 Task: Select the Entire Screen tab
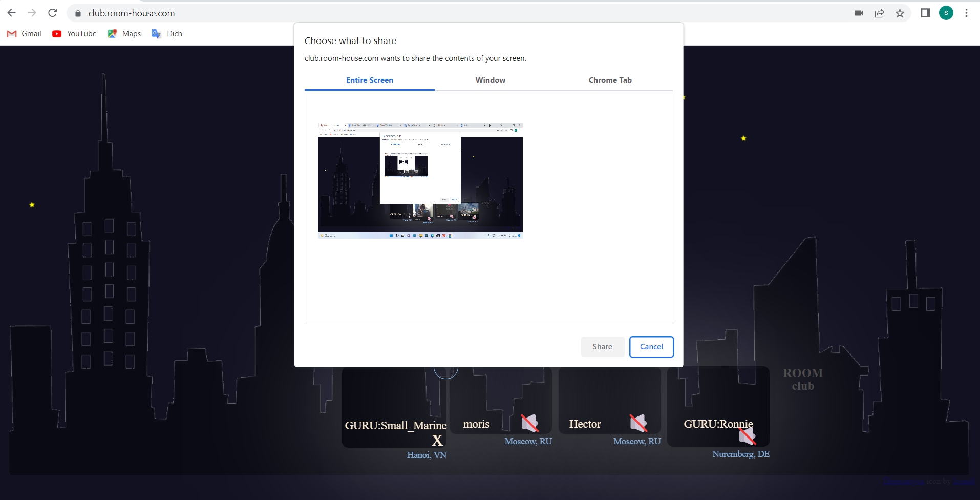coord(369,80)
